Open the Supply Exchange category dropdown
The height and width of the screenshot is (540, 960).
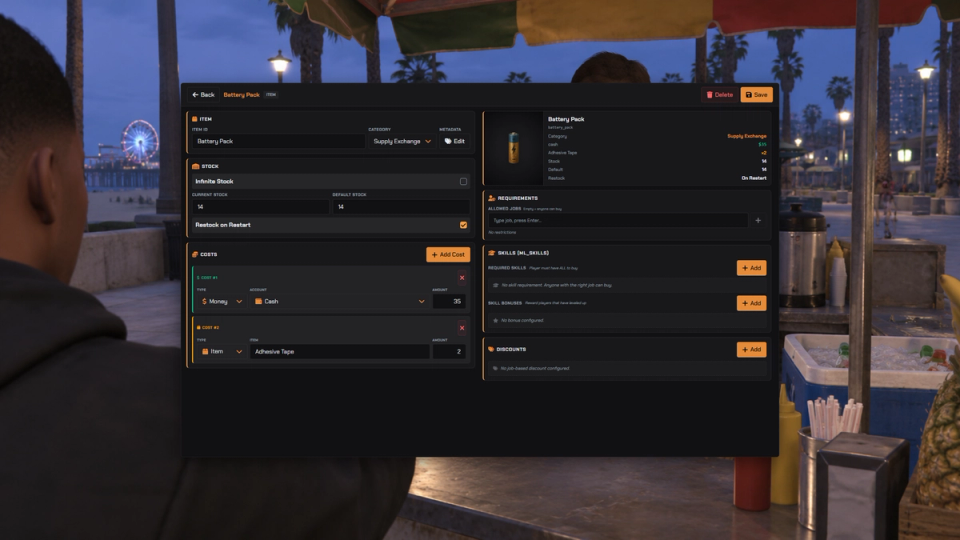click(x=402, y=141)
